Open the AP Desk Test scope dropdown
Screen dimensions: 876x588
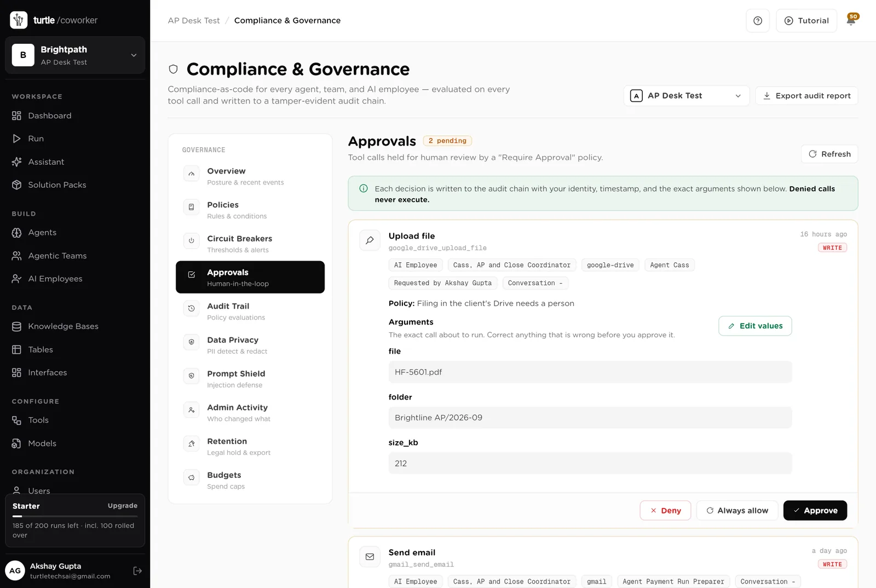click(x=687, y=96)
